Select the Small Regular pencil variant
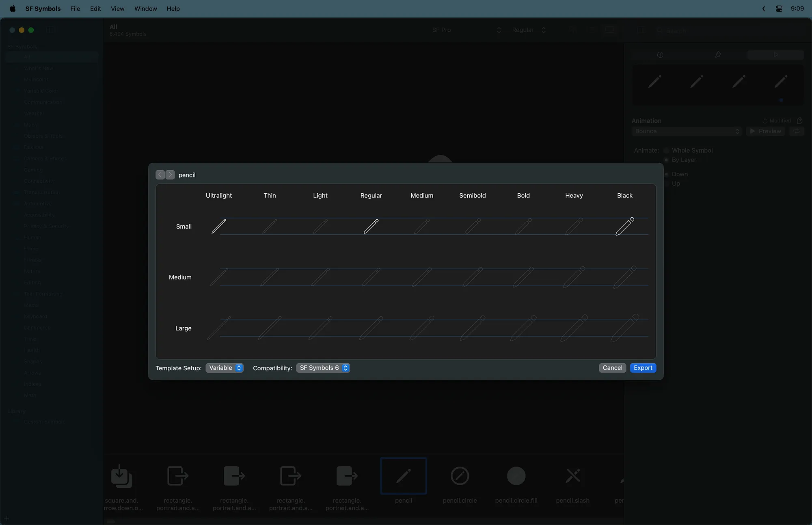Image resolution: width=812 pixels, height=525 pixels. pyautogui.click(x=371, y=226)
